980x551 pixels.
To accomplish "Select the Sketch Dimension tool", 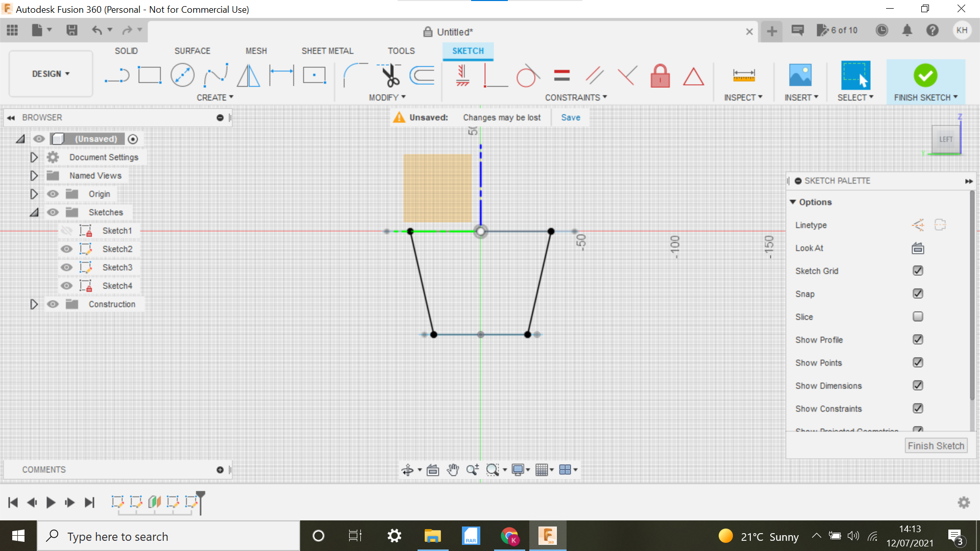I will click(744, 76).
